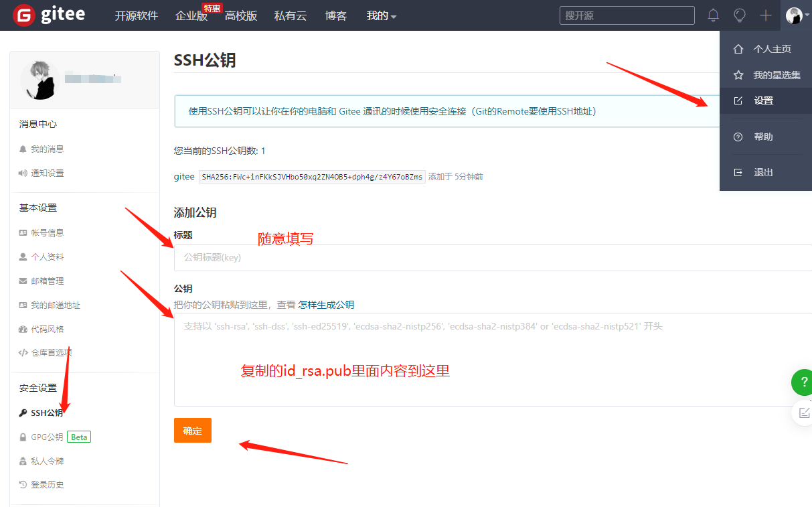The image size is (812, 507).
Task: Click the star icon beside 我的星选集
Action: click(x=738, y=75)
